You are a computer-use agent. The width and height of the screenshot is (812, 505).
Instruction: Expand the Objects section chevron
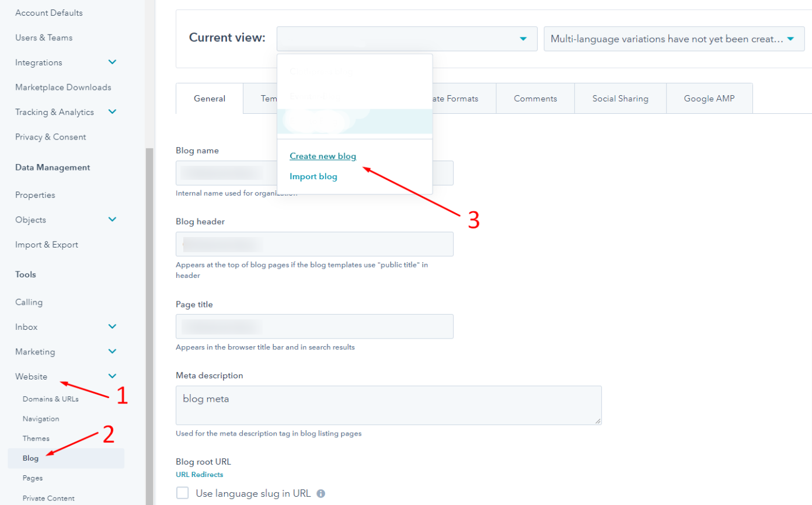(113, 220)
